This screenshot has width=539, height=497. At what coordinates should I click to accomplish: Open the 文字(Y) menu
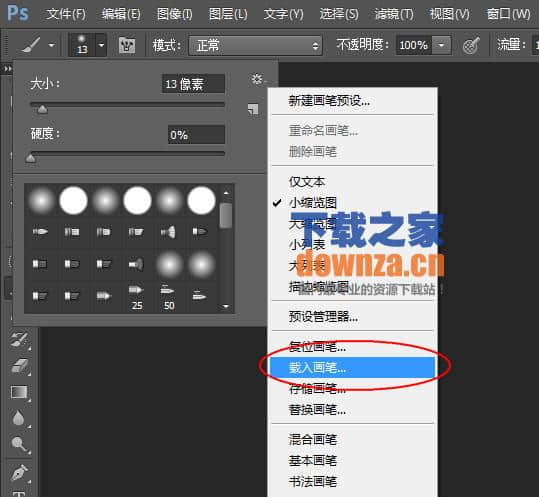click(x=284, y=14)
